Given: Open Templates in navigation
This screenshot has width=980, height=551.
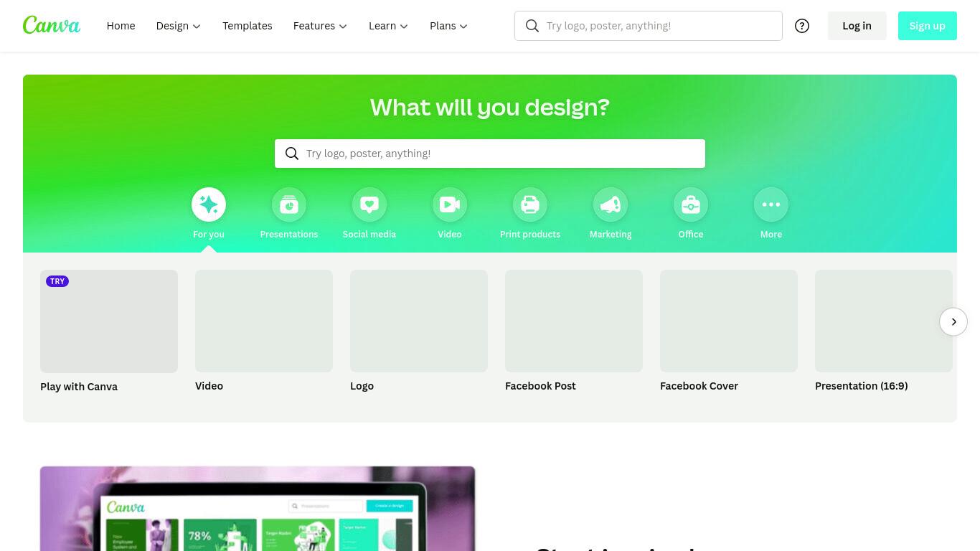Looking at the screenshot, I should click(247, 26).
